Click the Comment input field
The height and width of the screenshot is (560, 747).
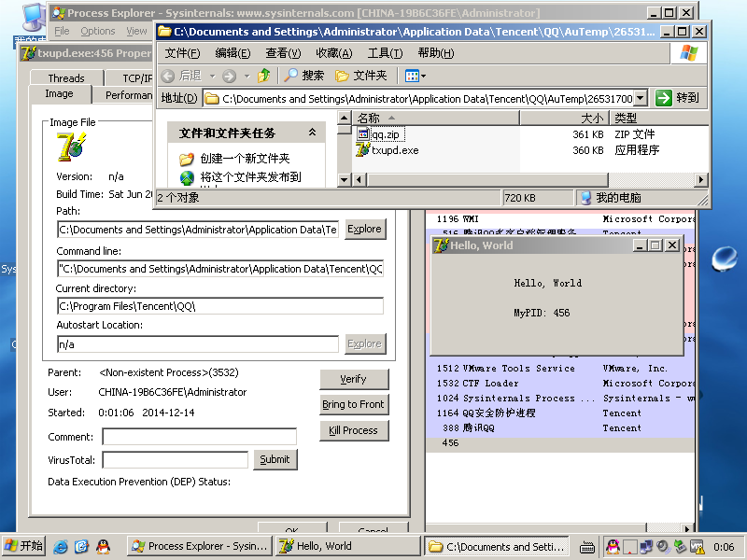coord(199,437)
